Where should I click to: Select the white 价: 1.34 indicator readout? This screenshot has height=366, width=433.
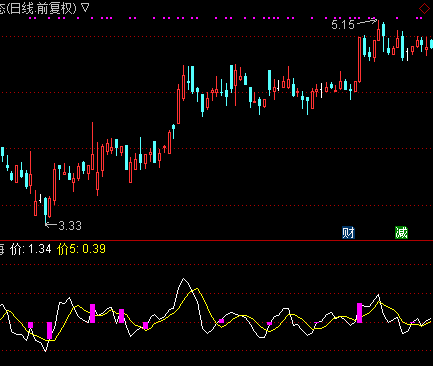(31, 249)
